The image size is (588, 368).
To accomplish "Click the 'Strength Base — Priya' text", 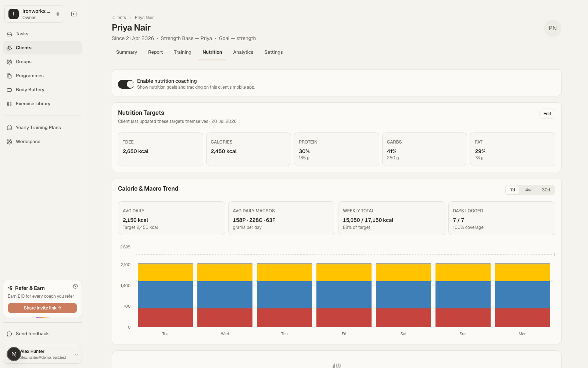I will [x=186, y=38].
